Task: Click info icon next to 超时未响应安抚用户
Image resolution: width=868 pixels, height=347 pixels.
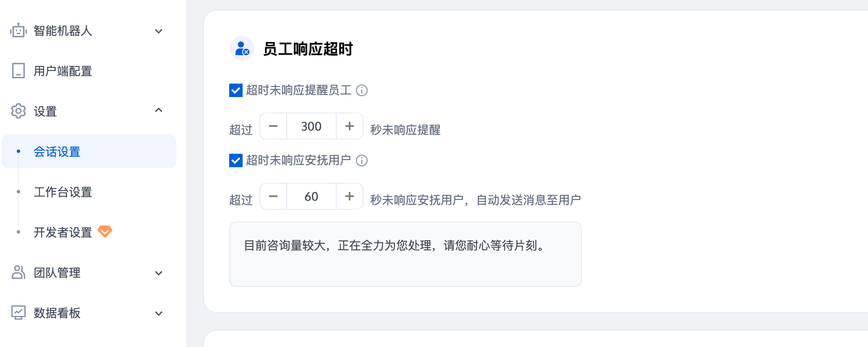Action: click(362, 160)
